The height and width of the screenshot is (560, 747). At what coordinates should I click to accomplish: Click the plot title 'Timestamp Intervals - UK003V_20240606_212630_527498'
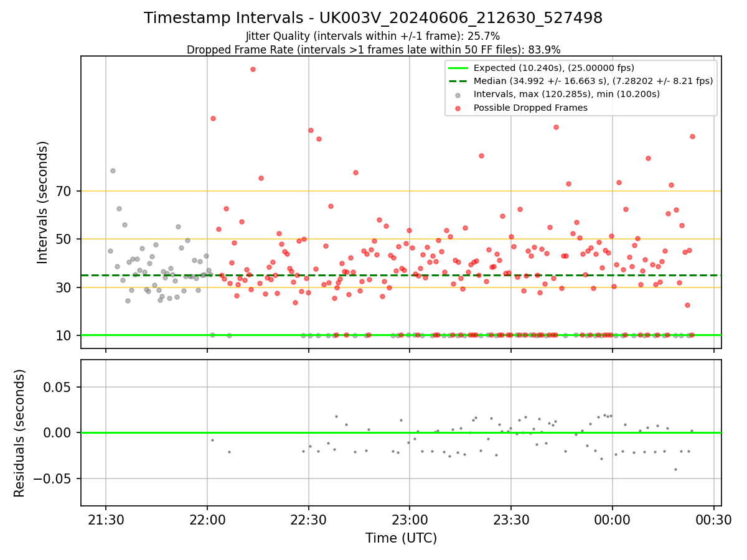pyautogui.click(x=373, y=18)
